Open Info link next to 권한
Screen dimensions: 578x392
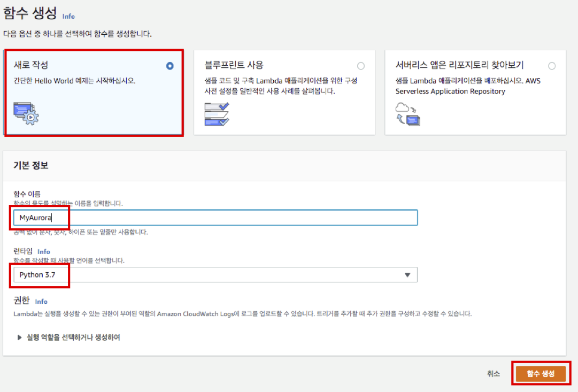tap(41, 301)
